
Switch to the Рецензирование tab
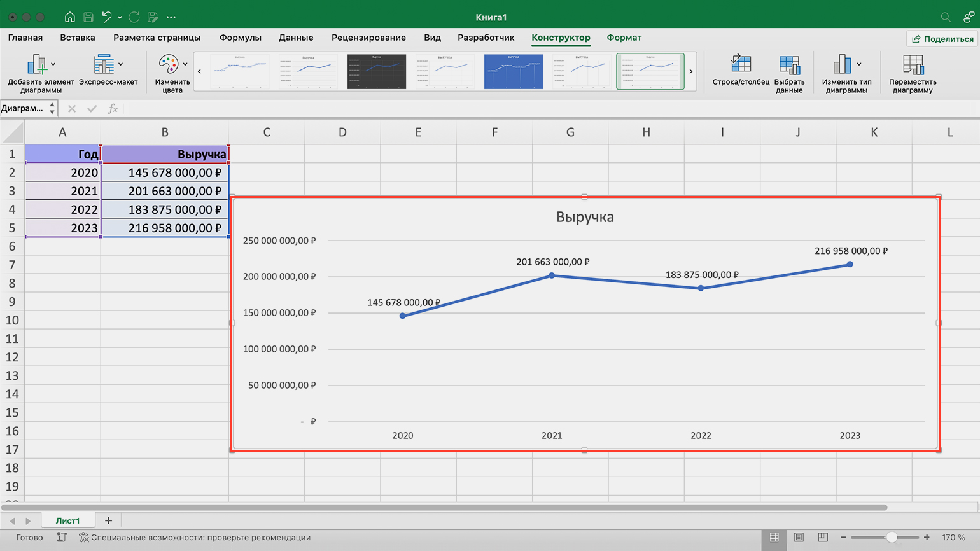coord(368,38)
